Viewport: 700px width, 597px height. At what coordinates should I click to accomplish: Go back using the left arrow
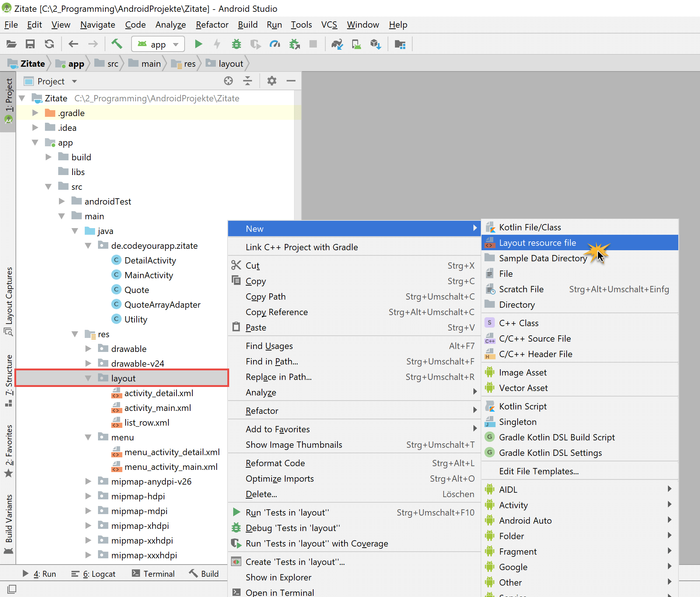(73, 44)
